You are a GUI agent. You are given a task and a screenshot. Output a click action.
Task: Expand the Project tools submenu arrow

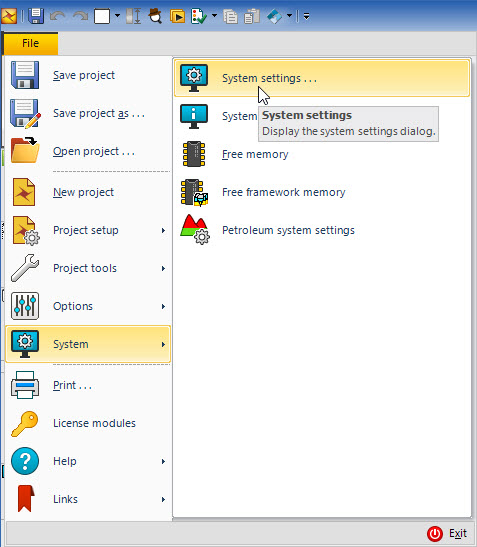(163, 268)
